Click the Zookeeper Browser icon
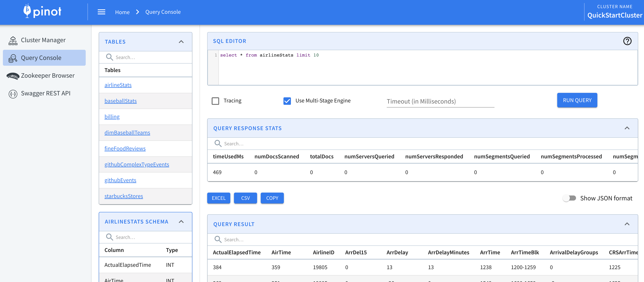This screenshot has width=644, height=282. pyautogui.click(x=13, y=76)
